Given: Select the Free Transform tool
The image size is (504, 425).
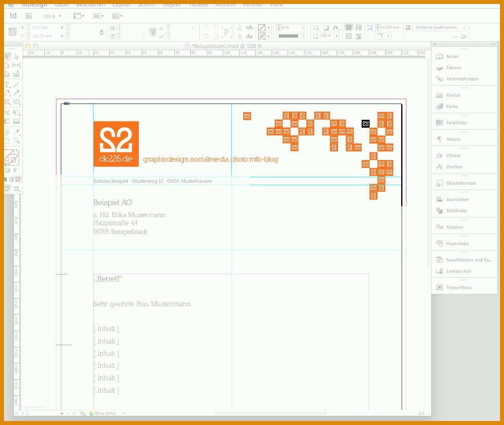Looking at the screenshot, I should (x=16, y=113).
